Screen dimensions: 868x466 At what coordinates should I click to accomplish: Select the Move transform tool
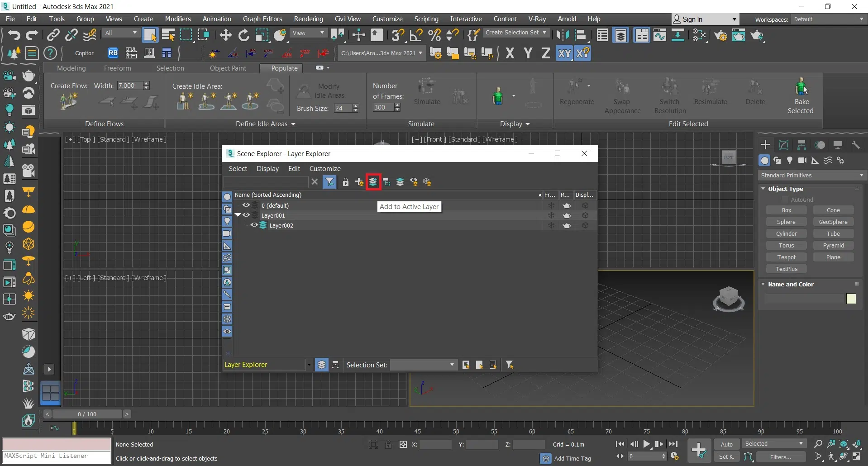click(225, 35)
